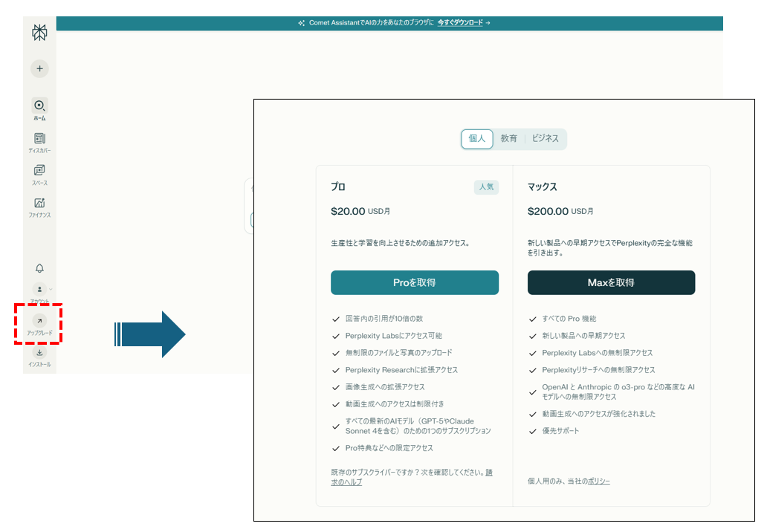Open the 今すぐダウンロード banner link
767x532 pixels.
coord(460,23)
